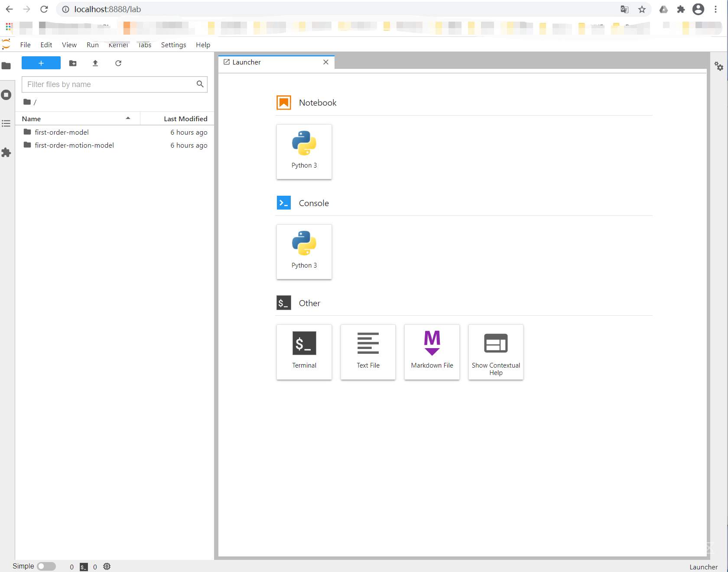Click the JupyterLab logo

point(6,44)
